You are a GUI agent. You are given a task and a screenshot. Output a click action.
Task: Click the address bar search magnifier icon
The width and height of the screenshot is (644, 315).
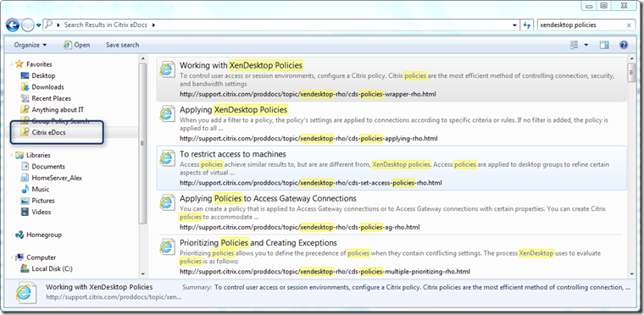click(x=48, y=25)
